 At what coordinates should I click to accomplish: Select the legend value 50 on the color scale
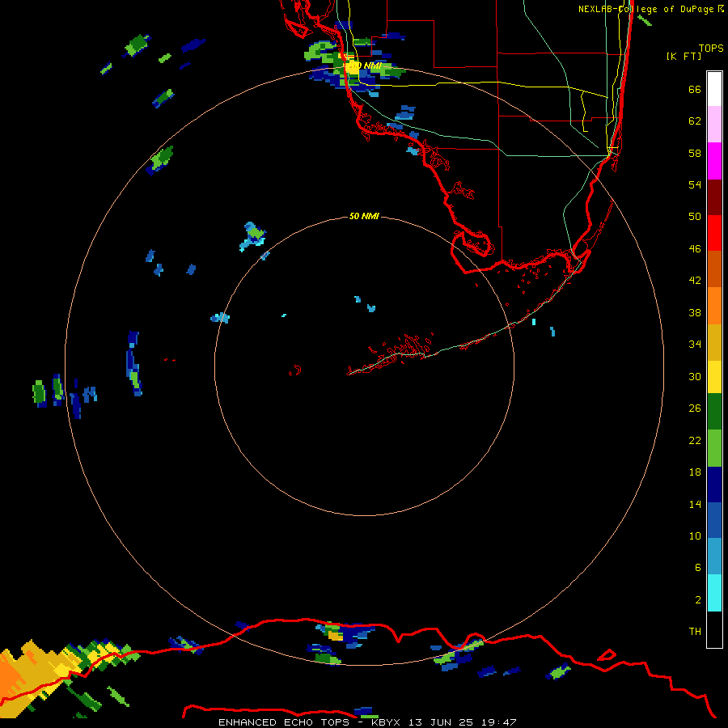[695, 216]
